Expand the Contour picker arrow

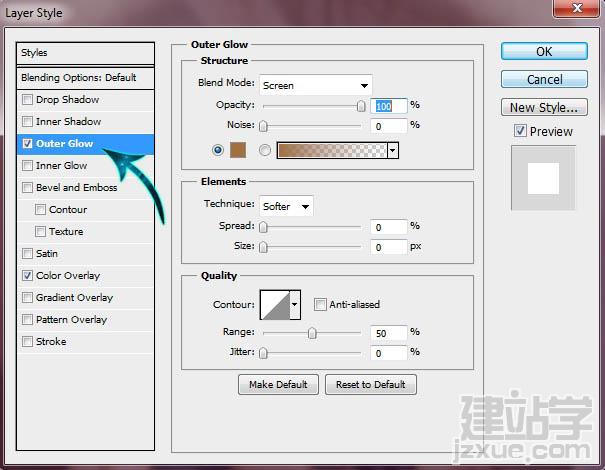[295, 304]
